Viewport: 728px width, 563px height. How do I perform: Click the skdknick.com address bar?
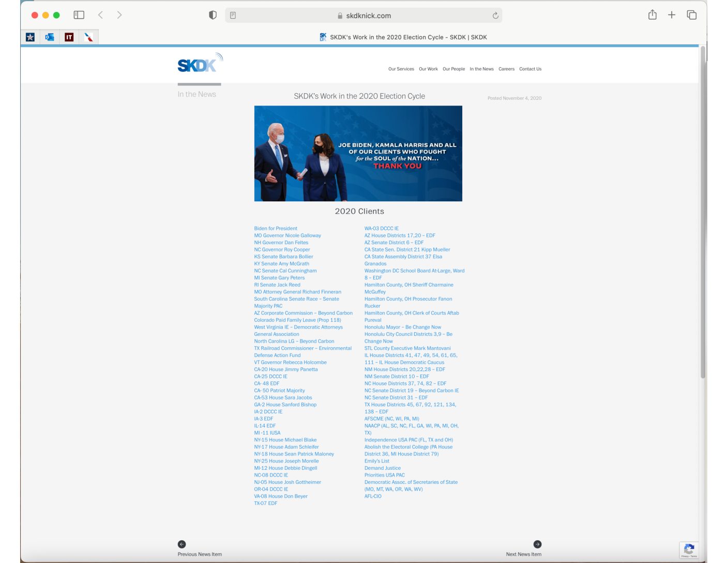368,16
